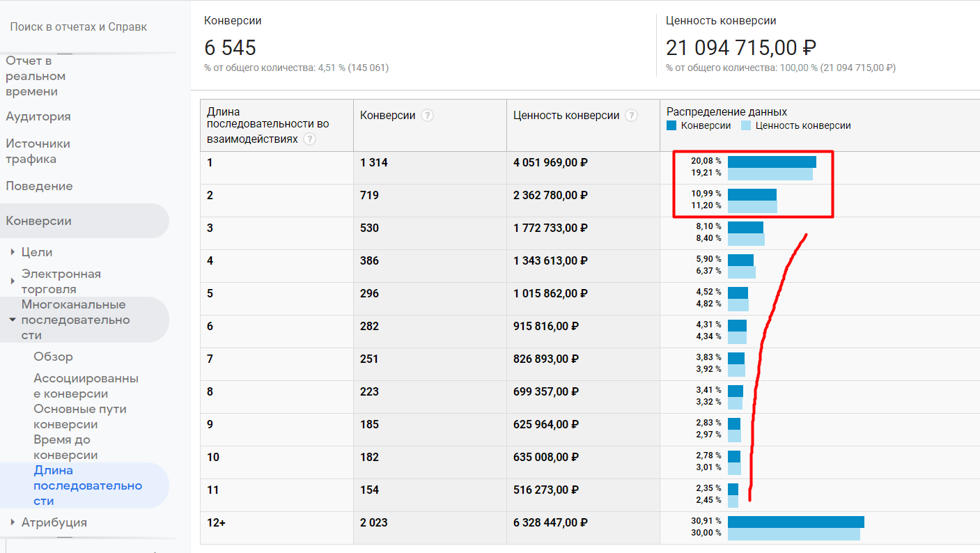Click the 12+ path length row label
The height and width of the screenshot is (553, 980).
216,522
